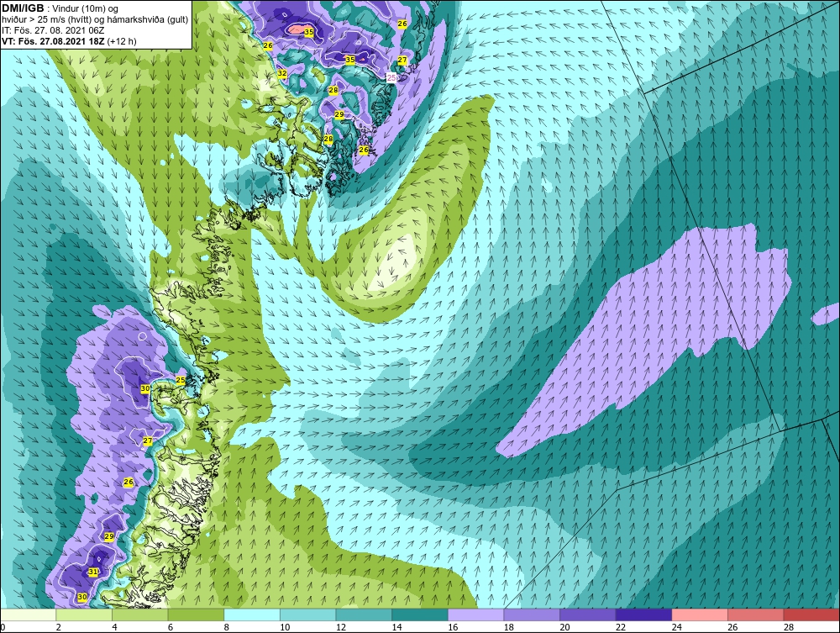The height and width of the screenshot is (633, 840).
Task: Select the 22–24 m/s dark indigo legend swatch
Action: pos(644,615)
